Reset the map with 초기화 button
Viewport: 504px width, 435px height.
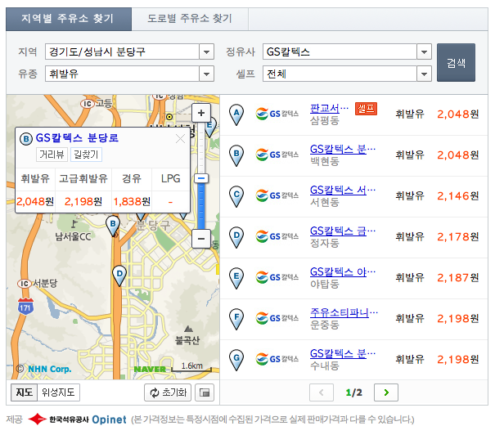click(168, 392)
